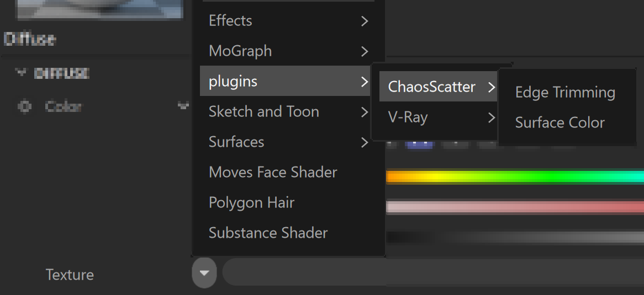
Task: Open the Texture dropdown arrow button
Action: (204, 273)
